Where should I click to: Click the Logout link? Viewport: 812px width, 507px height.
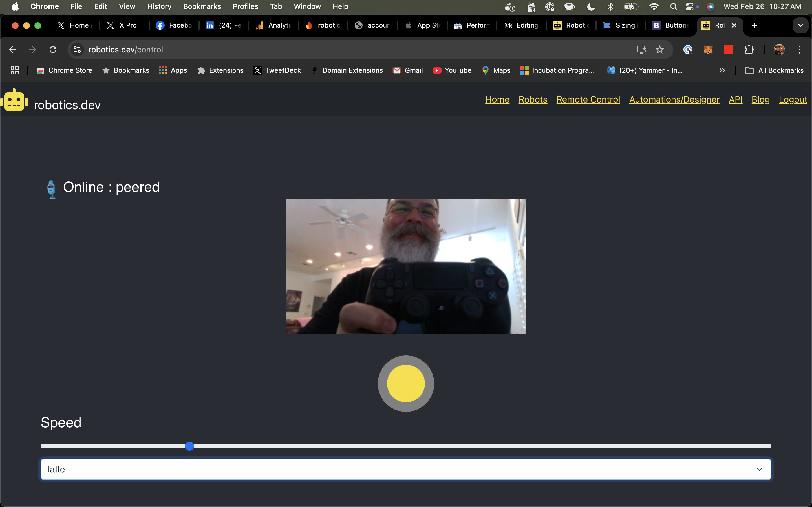tap(793, 99)
